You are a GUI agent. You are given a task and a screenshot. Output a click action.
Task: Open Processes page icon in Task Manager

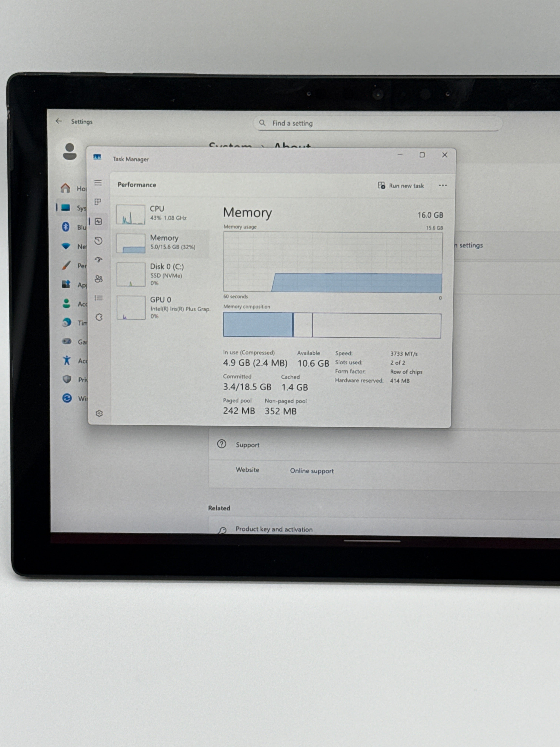pyautogui.click(x=98, y=202)
